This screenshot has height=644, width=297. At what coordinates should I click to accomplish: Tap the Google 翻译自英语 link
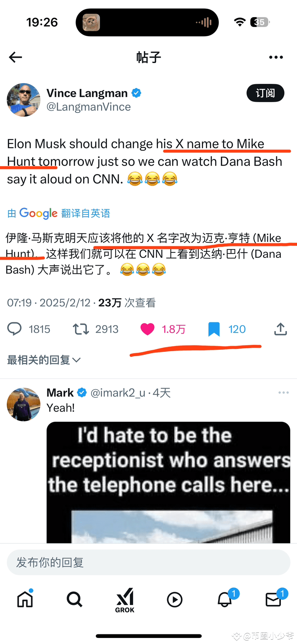coord(58,213)
